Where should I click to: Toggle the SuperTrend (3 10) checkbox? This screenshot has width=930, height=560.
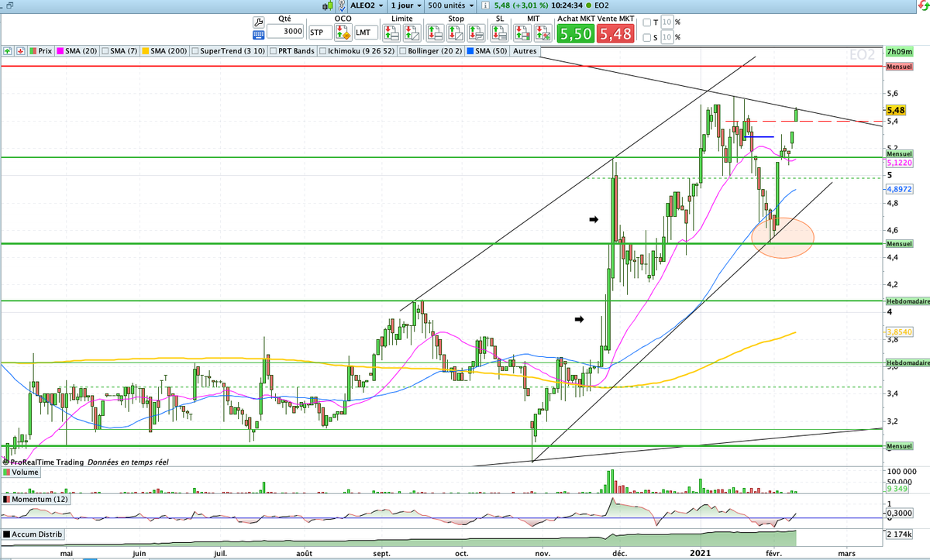click(195, 51)
